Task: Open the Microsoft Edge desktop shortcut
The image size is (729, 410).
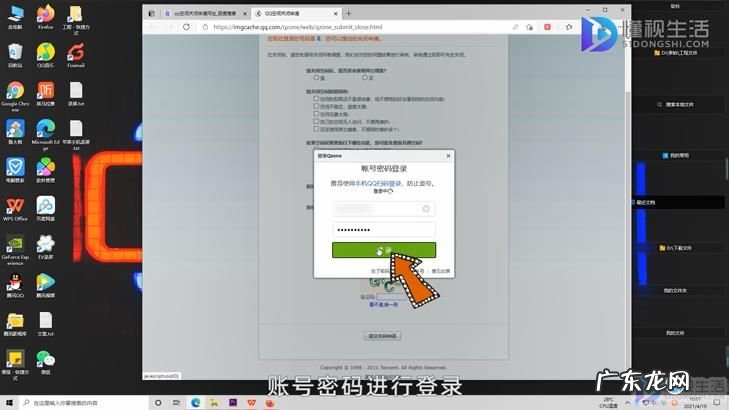Action: pos(45,135)
